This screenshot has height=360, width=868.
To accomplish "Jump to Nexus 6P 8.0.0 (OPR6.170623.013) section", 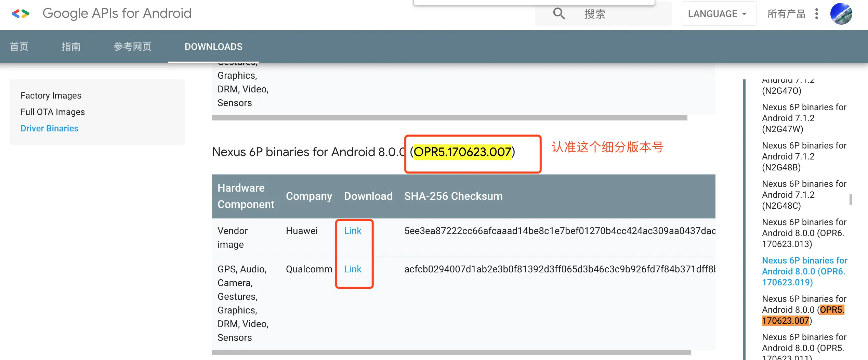I will [x=804, y=233].
